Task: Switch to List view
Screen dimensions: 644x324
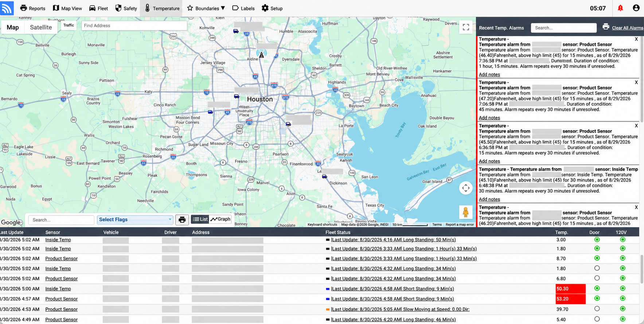Action: coord(200,219)
